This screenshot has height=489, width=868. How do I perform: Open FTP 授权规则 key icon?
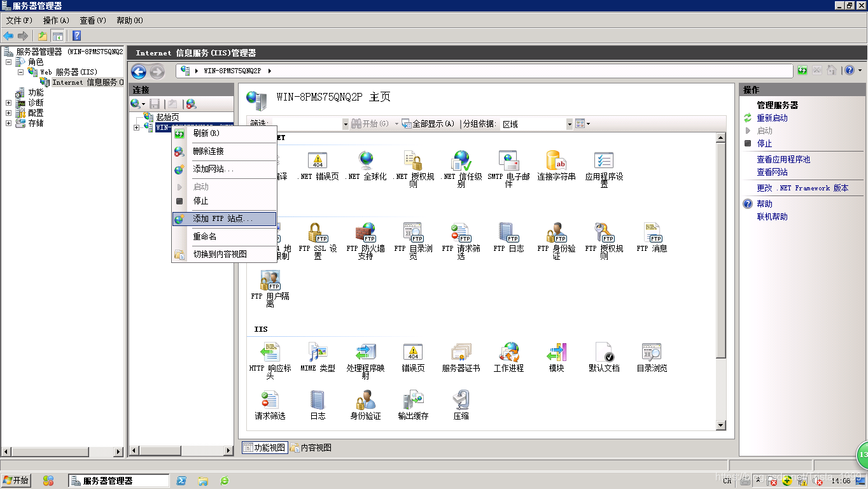pos(604,232)
